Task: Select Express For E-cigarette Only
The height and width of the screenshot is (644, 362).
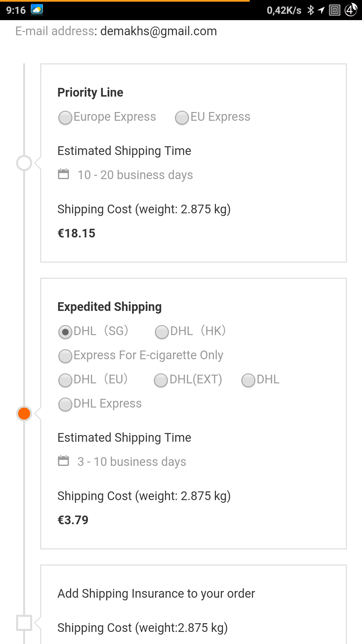Action: (65, 356)
